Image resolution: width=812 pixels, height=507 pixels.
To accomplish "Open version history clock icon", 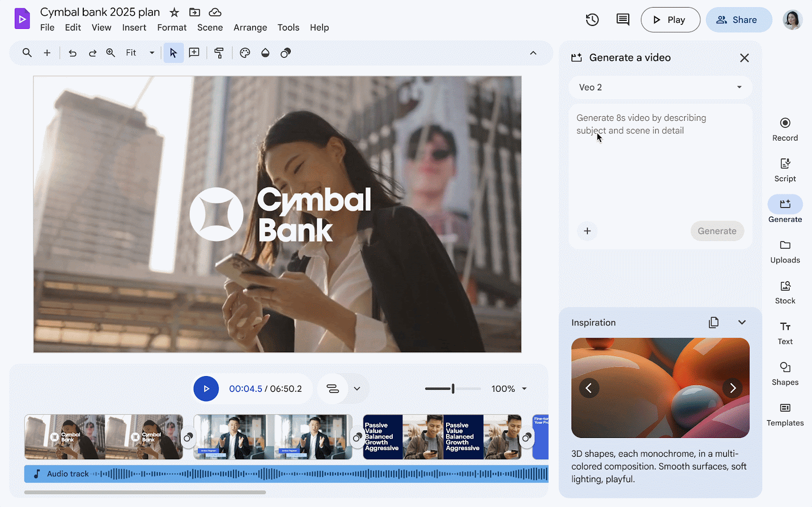I will (592, 20).
